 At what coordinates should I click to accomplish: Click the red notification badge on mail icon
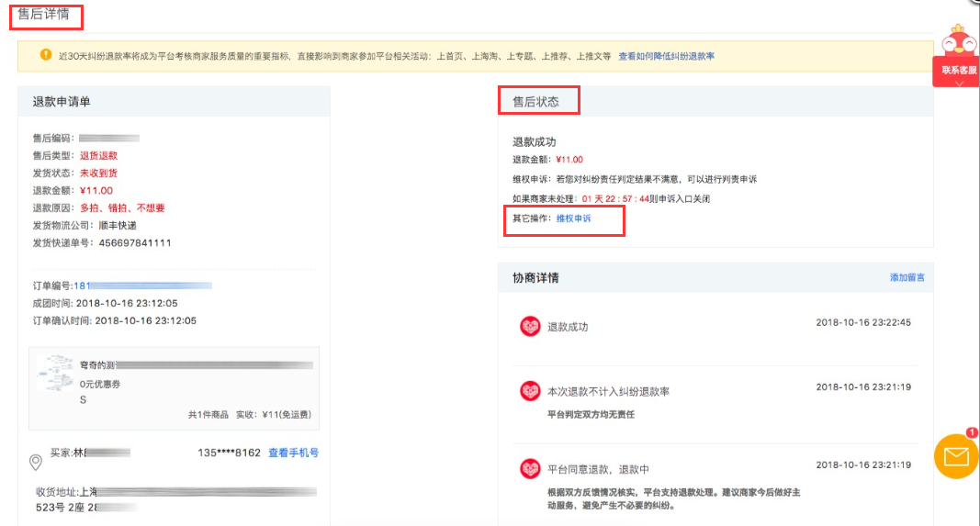click(x=971, y=432)
